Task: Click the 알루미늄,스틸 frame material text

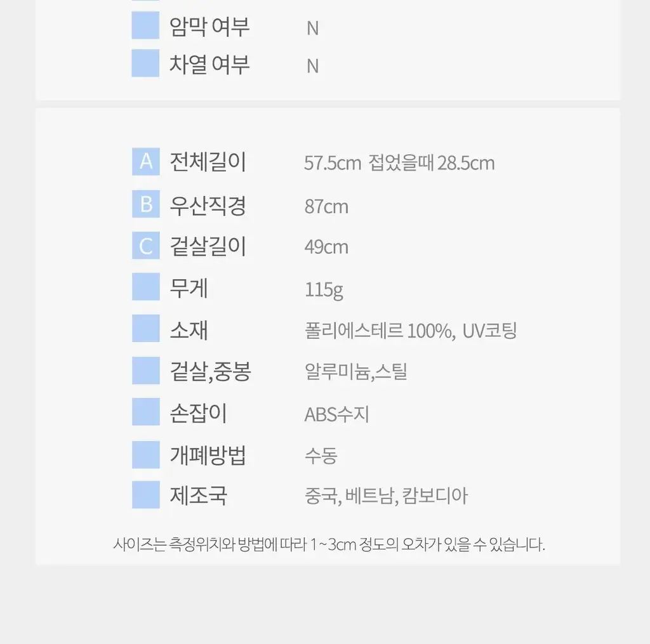Action: coord(355,371)
